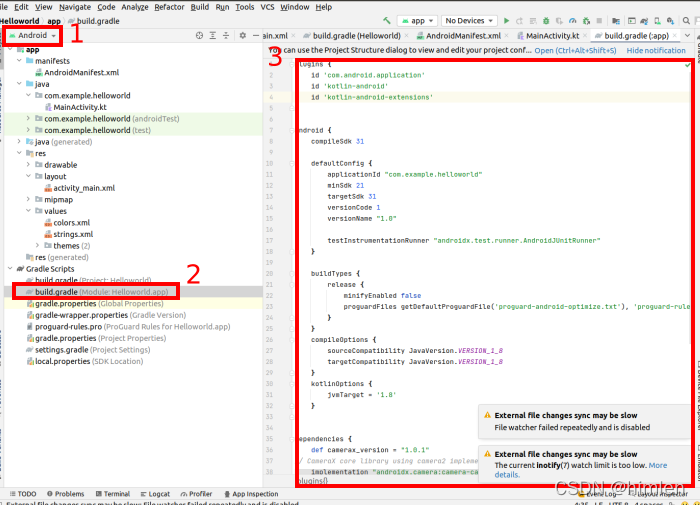The width and height of the screenshot is (700, 505).
Task: Select proguard-rules.pro file
Action: 129,326
